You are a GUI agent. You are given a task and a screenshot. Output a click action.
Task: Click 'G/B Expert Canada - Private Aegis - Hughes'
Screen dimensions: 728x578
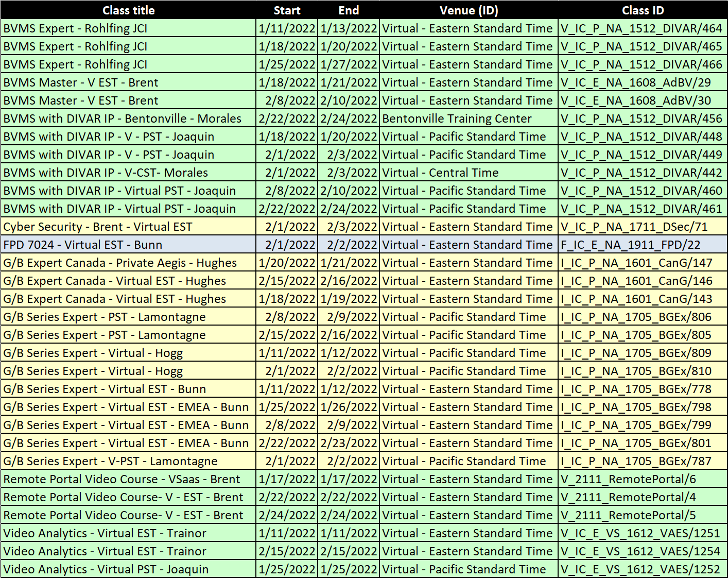(128, 263)
